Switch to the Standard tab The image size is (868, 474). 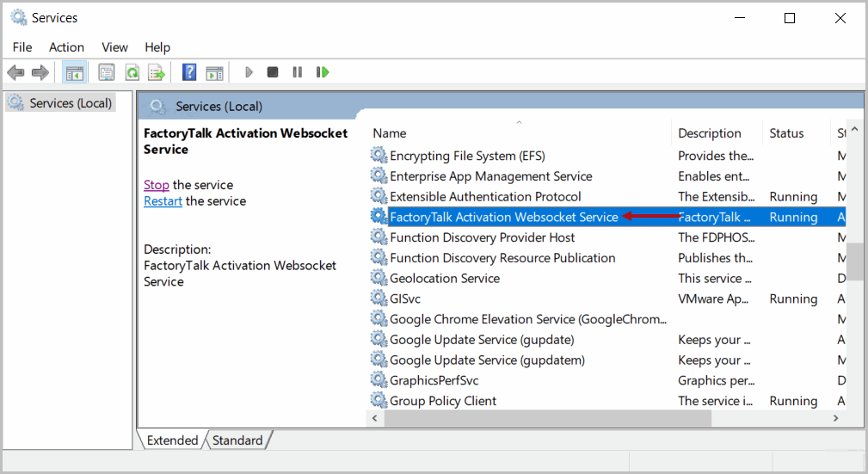click(237, 440)
